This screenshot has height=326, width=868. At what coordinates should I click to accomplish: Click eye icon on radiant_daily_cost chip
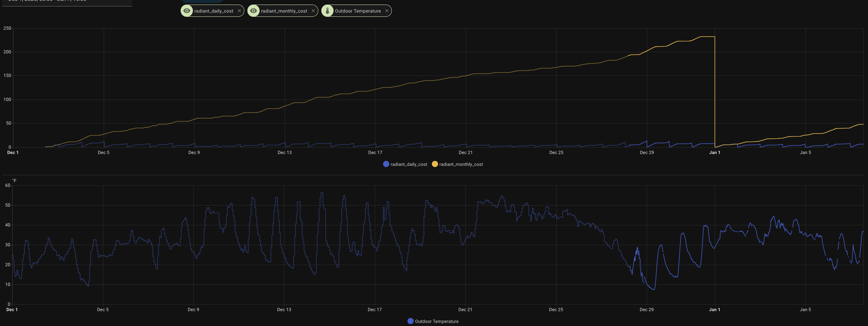pyautogui.click(x=187, y=11)
